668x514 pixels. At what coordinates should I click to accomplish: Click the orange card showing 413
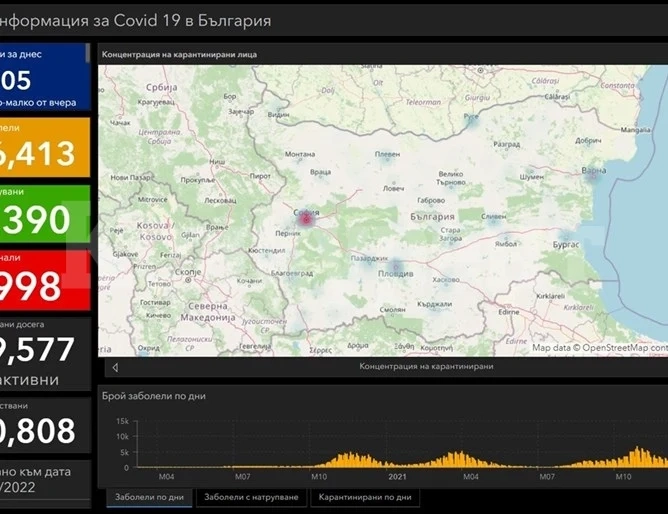click(45, 147)
